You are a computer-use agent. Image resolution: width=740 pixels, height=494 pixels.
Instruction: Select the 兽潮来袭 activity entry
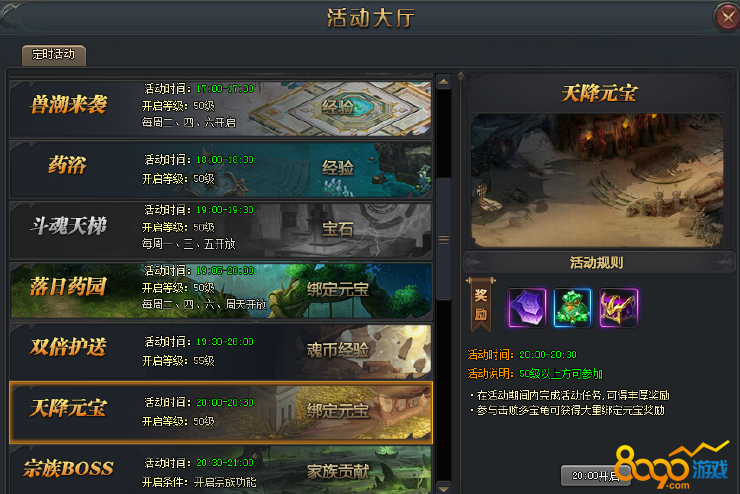(220, 109)
